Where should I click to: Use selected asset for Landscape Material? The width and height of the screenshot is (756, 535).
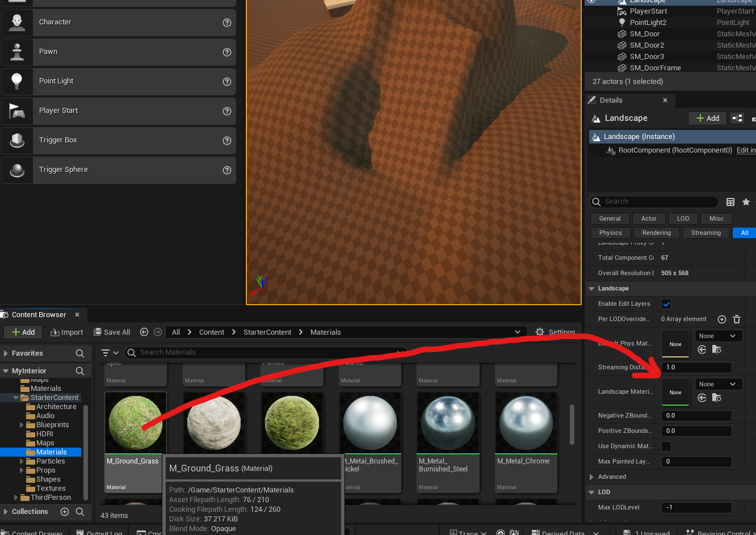[702, 398]
